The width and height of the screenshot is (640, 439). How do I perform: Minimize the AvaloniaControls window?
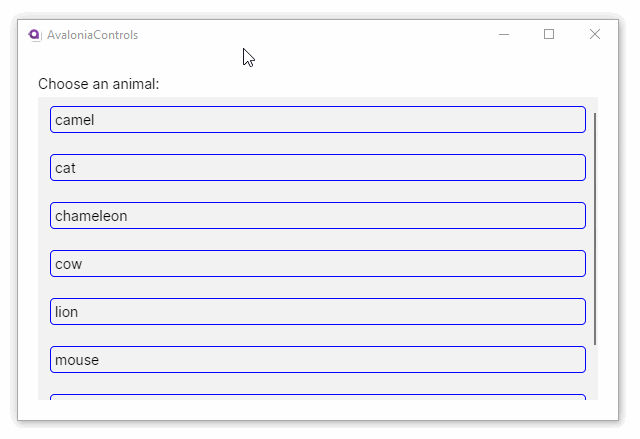point(504,35)
